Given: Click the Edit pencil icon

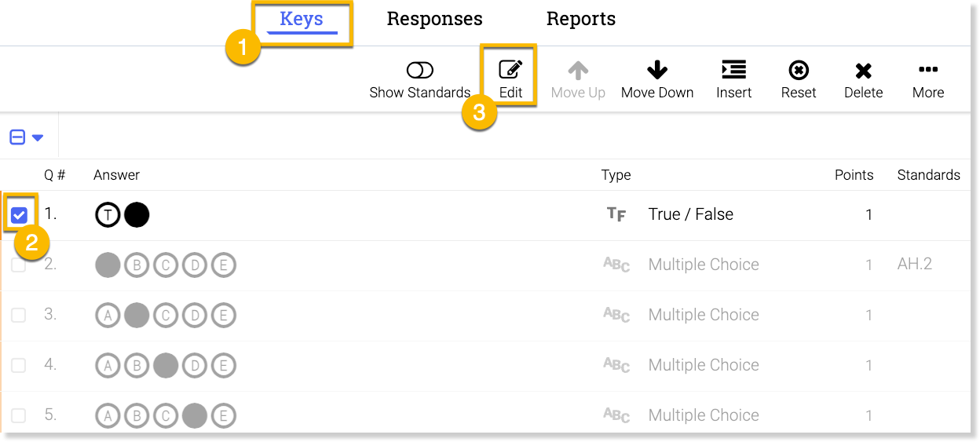Looking at the screenshot, I should pos(510,71).
